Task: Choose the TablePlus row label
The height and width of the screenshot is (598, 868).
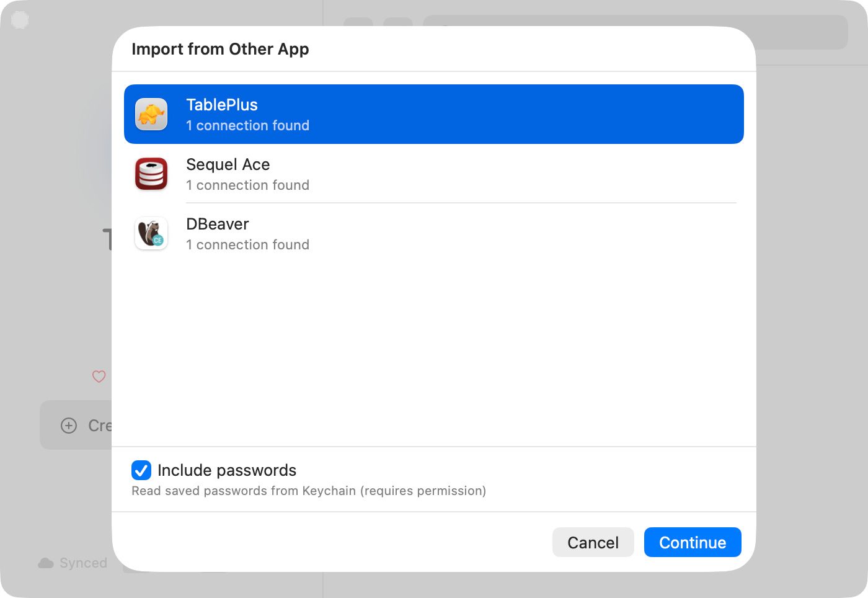Action: tap(222, 105)
